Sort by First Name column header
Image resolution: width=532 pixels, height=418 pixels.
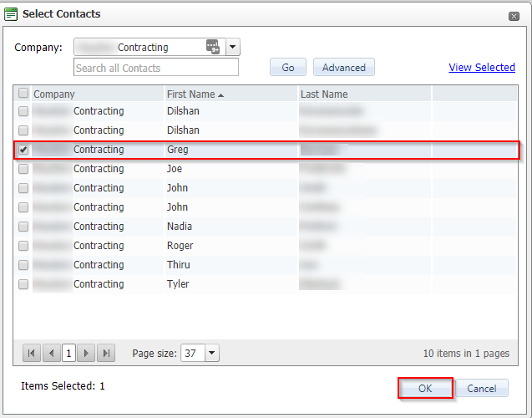[191, 94]
